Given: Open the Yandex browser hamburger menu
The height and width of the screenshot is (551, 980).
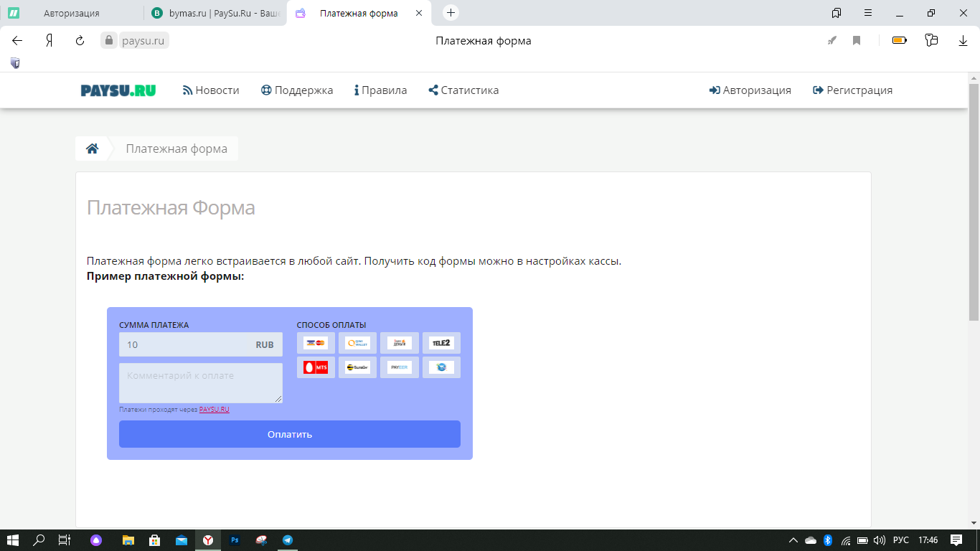Looking at the screenshot, I should pyautogui.click(x=868, y=13).
